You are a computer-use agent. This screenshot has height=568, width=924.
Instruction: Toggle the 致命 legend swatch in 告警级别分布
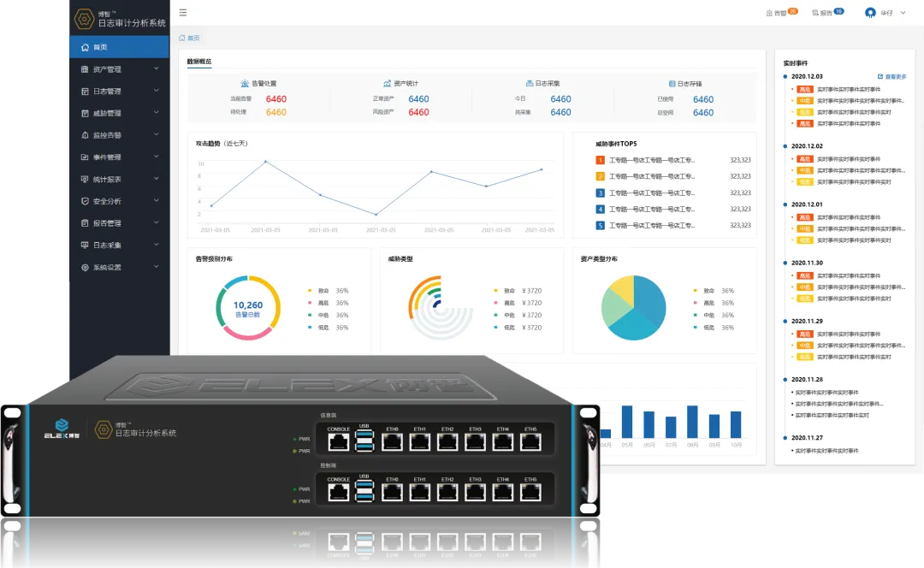pyautogui.click(x=310, y=291)
